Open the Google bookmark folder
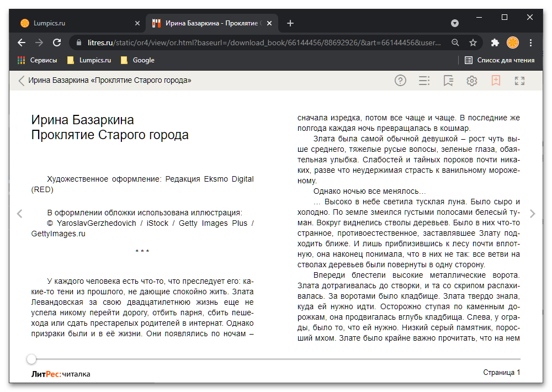The image size is (552, 392). click(x=137, y=60)
